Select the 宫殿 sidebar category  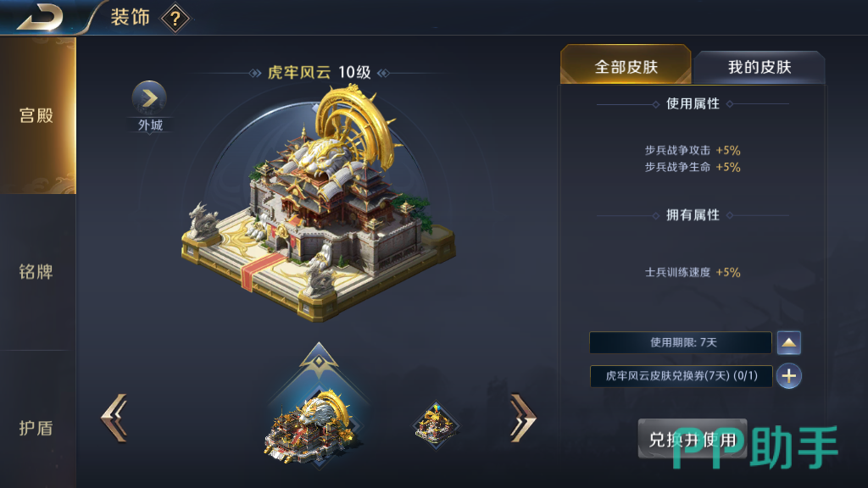coord(37,115)
